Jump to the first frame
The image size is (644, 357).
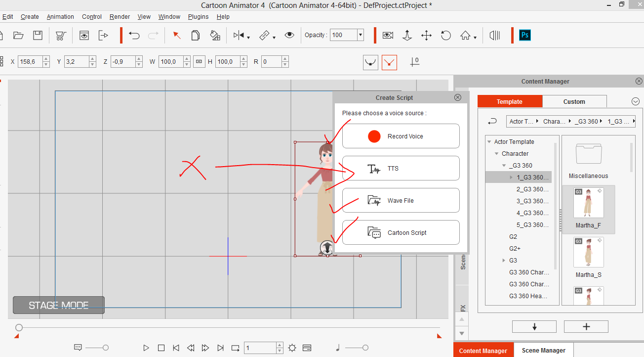(x=176, y=348)
